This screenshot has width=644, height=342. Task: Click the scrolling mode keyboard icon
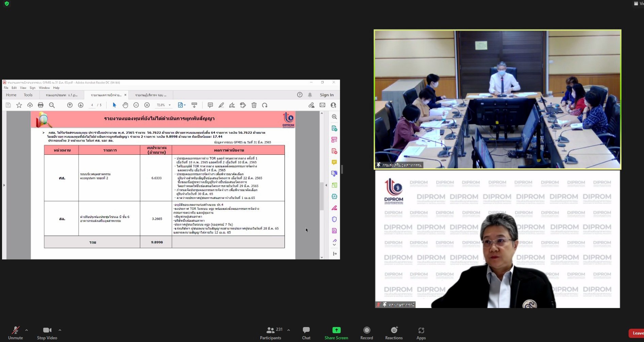click(x=194, y=105)
